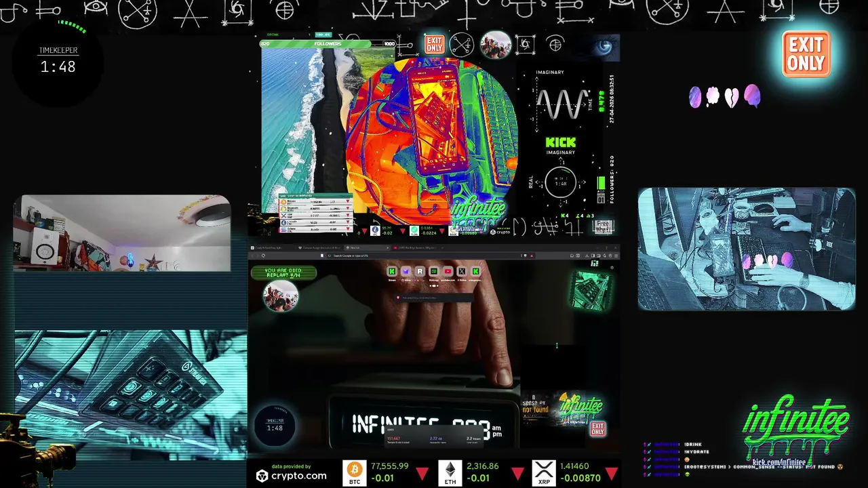
Task: Click the Free Why-Fi sign
Action: tap(602, 226)
